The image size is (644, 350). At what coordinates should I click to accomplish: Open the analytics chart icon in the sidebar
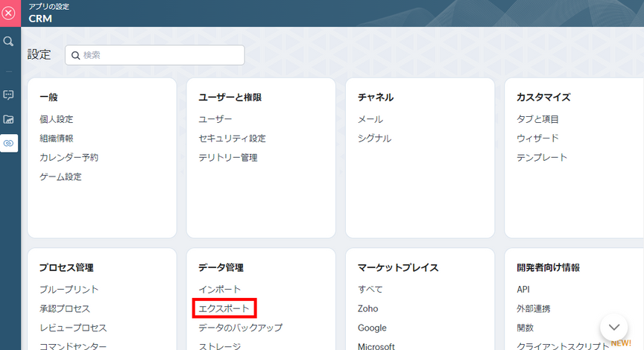coord(8,119)
